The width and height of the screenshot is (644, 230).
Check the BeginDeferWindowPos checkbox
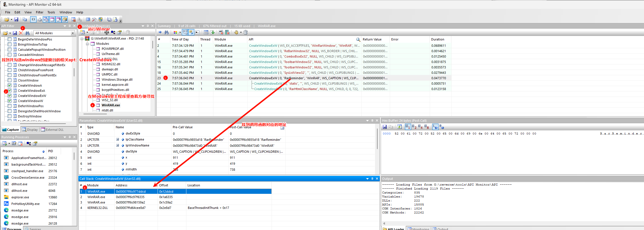click(9, 39)
